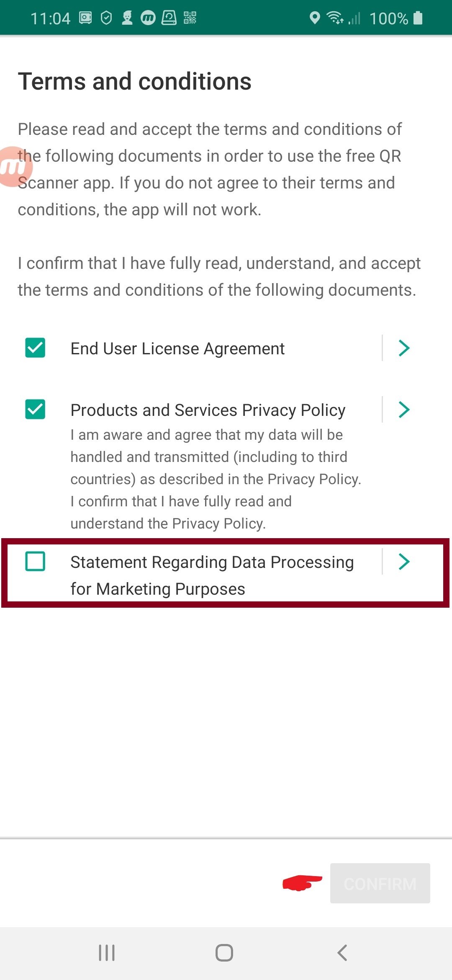Tap the disk recovery status bar icon
The image size is (452, 980).
click(x=169, y=18)
